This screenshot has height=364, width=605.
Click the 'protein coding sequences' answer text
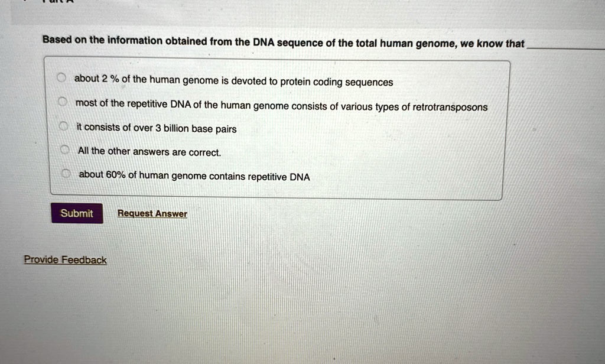(x=336, y=82)
